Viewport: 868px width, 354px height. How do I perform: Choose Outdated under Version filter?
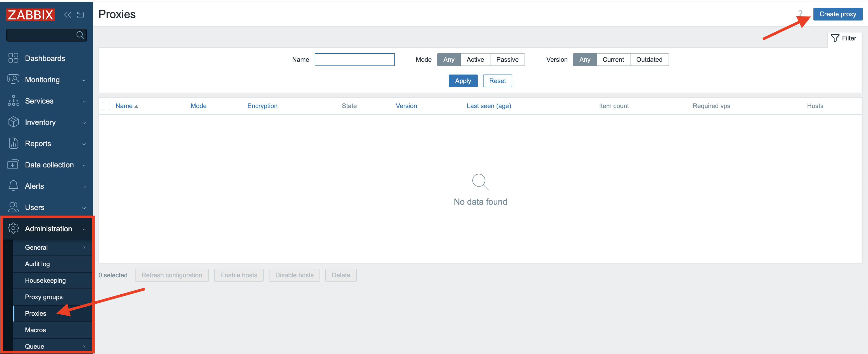pyautogui.click(x=649, y=60)
